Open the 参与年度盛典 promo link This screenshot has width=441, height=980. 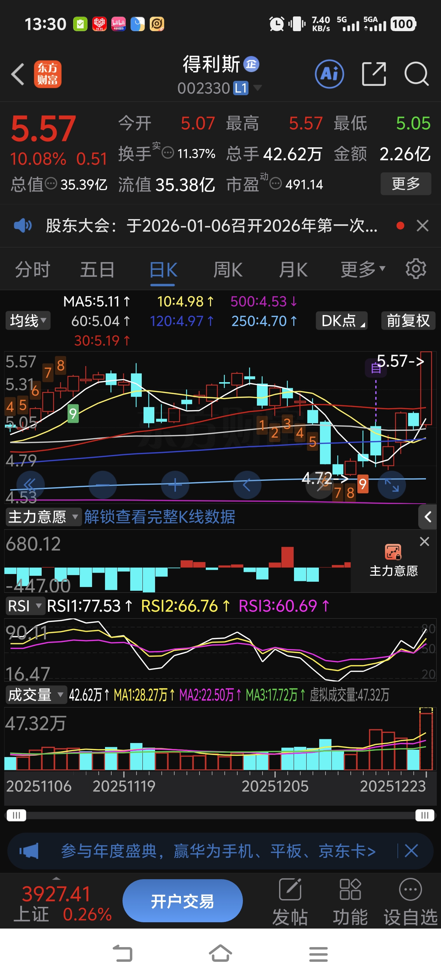(218, 850)
